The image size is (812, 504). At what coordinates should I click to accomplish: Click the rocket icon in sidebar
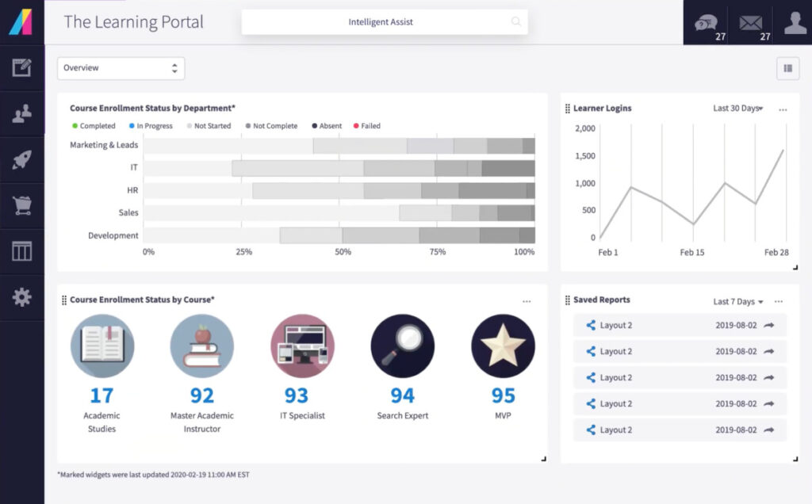[x=21, y=160]
